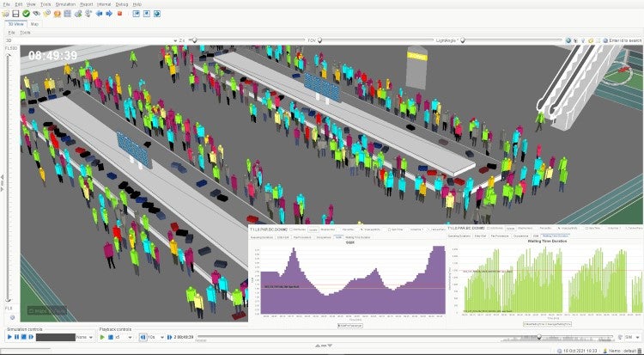Click the green checkmark validate icon
The width and height of the screenshot is (644, 355).
[26, 14]
